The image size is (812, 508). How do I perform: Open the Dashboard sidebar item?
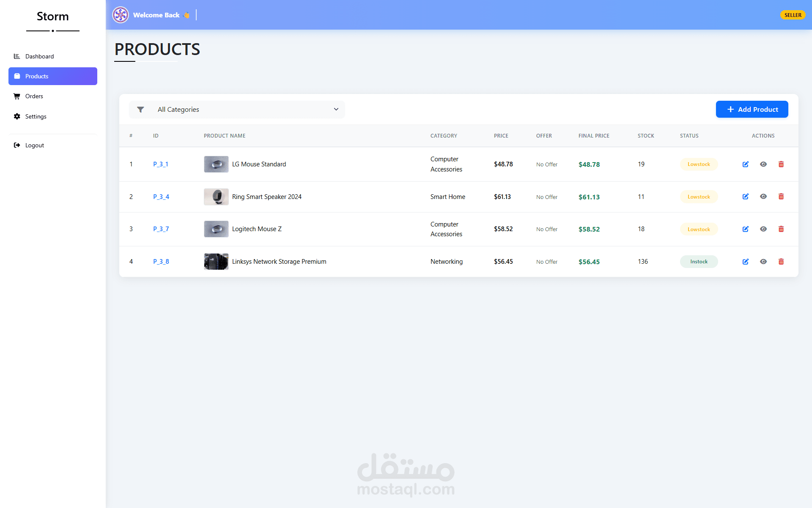[39, 56]
